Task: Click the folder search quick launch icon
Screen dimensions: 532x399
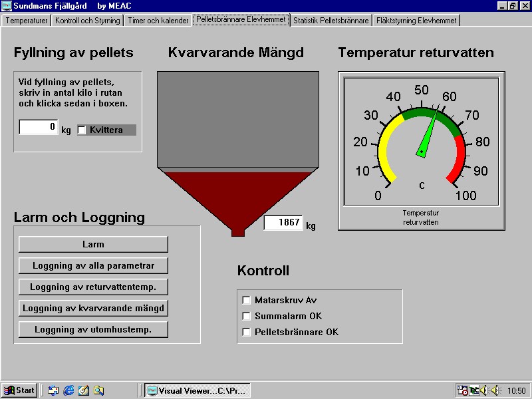Action: (x=98, y=390)
